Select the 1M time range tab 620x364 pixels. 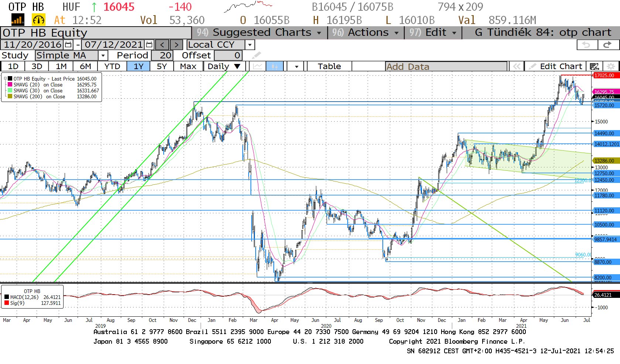coord(61,67)
